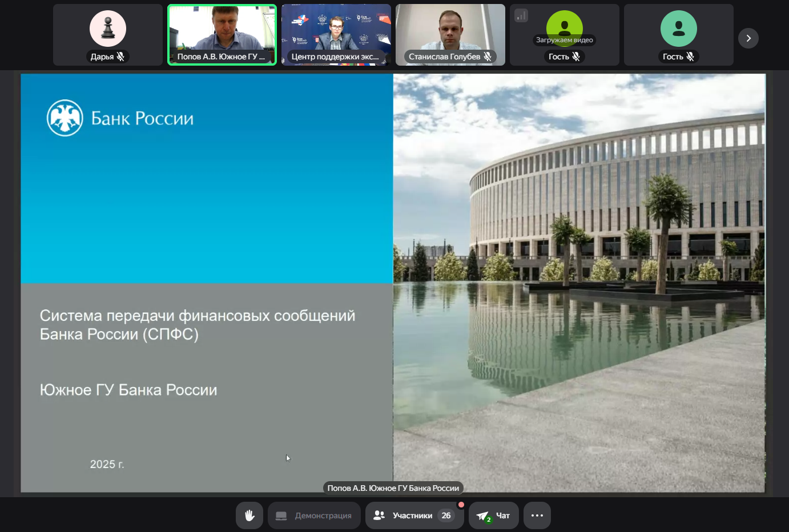Click the signal strength icon on the guest tile
The image size is (789, 532).
[521, 15]
